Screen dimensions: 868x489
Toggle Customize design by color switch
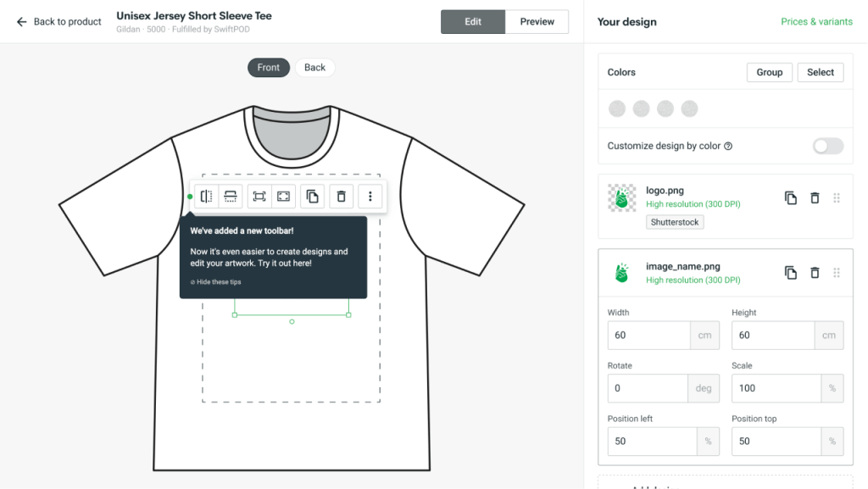[828, 146]
